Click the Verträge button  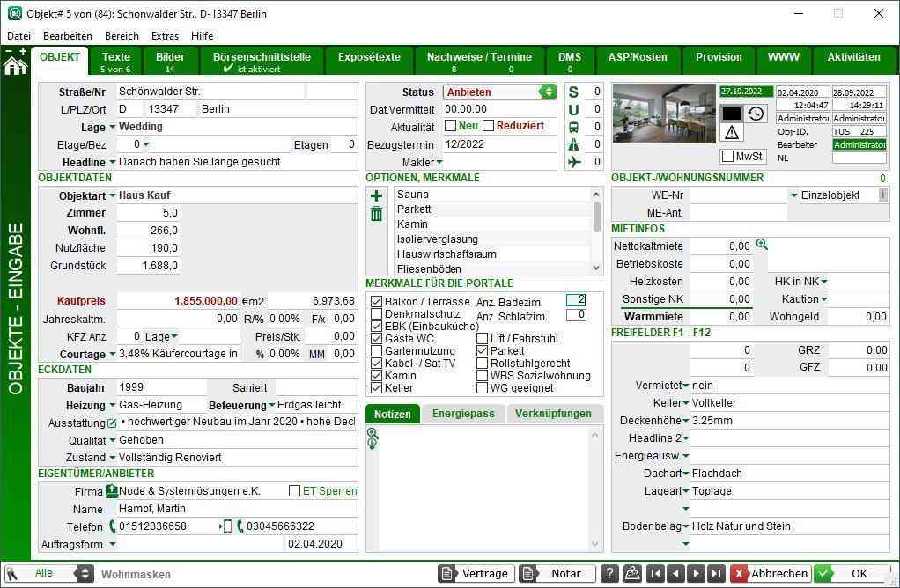tap(476, 574)
